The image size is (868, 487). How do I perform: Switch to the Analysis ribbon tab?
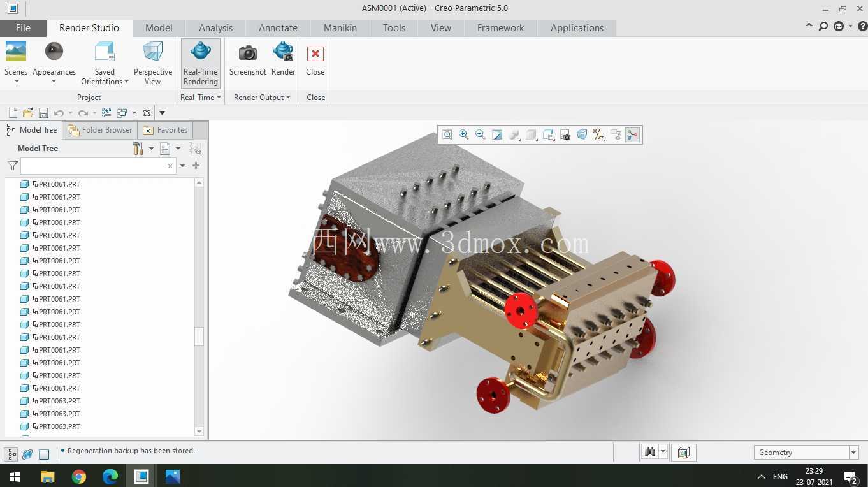215,28
